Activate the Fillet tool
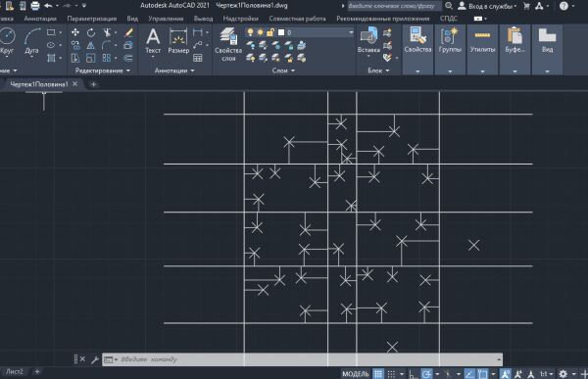Viewport: 588px width, 379px height. pos(107,45)
